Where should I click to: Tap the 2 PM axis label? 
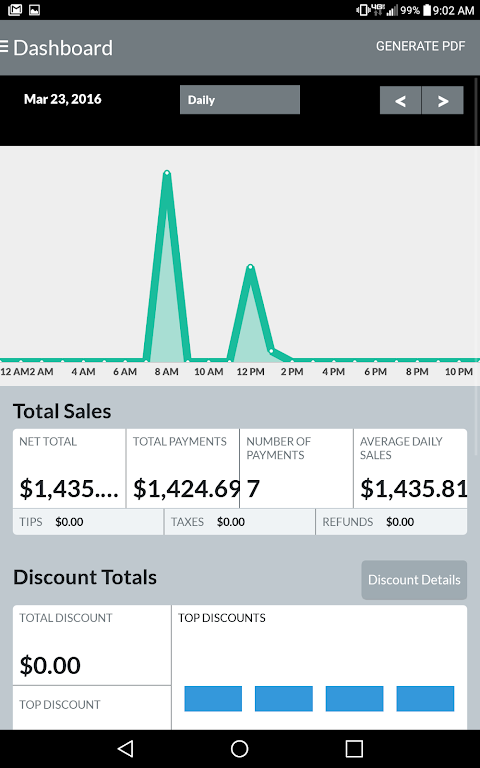tap(292, 372)
